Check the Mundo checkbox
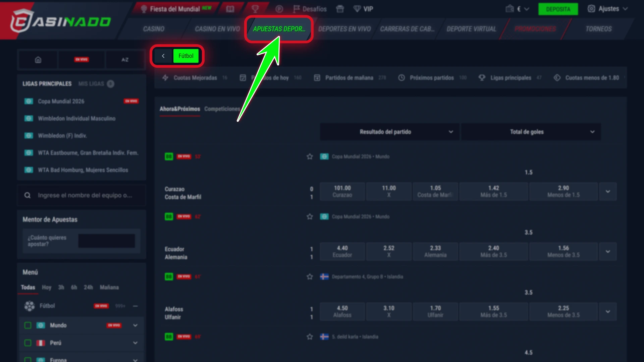Viewport: 644px width, 362px height. (28, 325)
